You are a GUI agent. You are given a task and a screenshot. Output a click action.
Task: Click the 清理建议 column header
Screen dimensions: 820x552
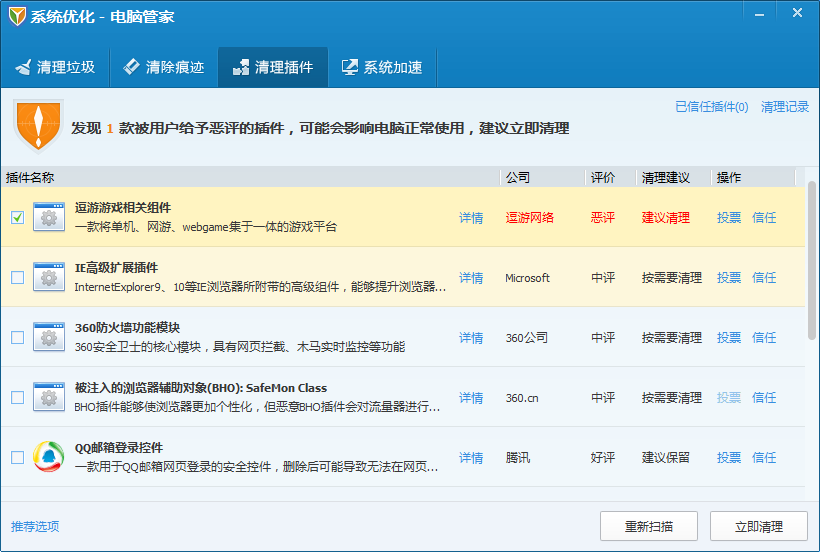pos(673,178)
